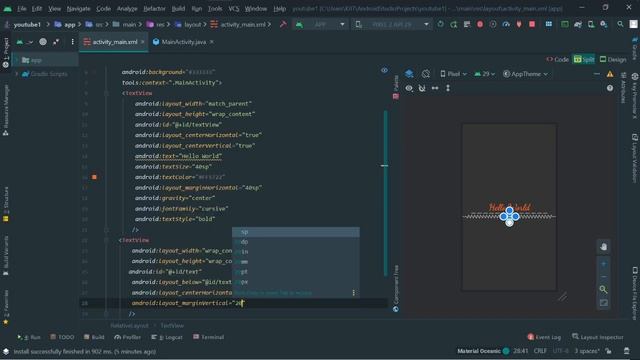This screenshot has height=360, width=640.
Task: Open the AppTheme dropdown
Action: click(x=525, y=74)
